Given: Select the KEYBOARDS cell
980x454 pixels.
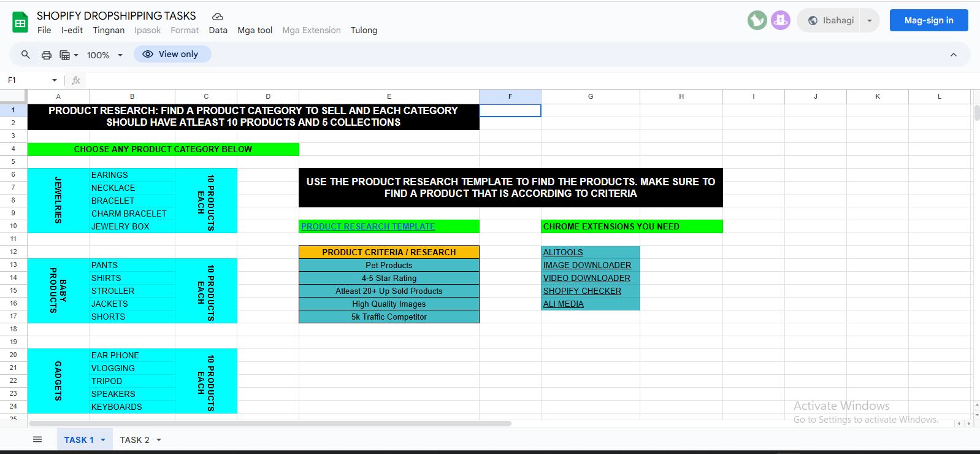Looking at the screenshot, I should click(x=132, y=407).
